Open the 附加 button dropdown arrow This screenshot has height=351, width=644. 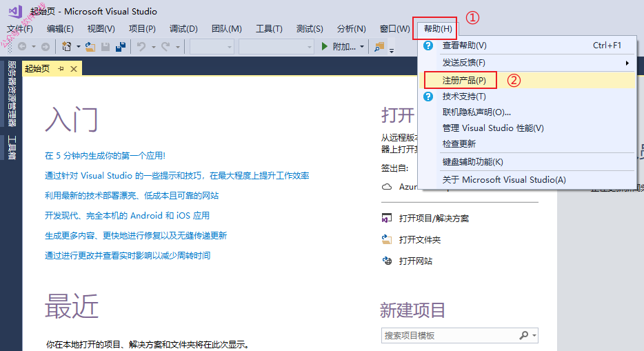tap(362, 47)
